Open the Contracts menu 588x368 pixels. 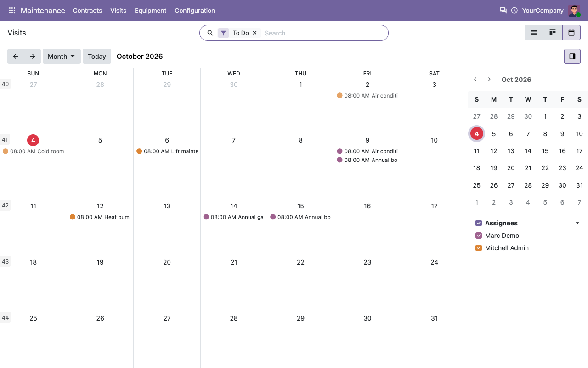pyautogui.click(x=87, y=11)
